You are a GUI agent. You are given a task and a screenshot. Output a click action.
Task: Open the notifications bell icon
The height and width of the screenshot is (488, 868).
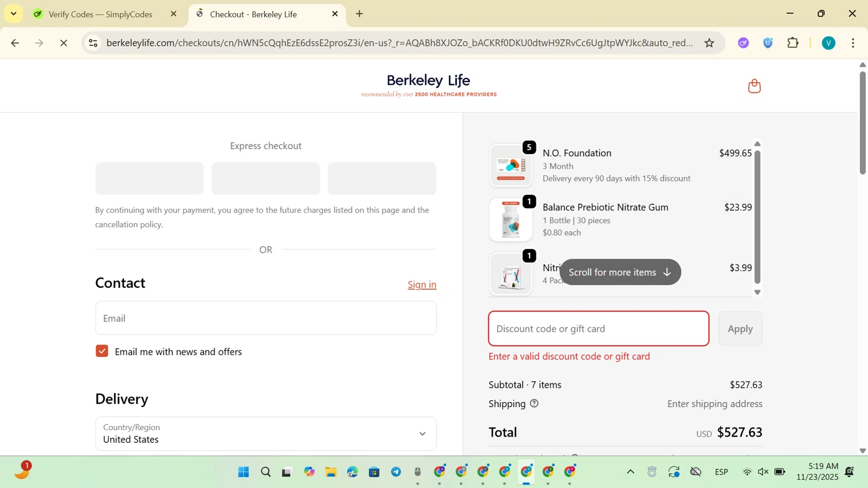pos(849,472)
